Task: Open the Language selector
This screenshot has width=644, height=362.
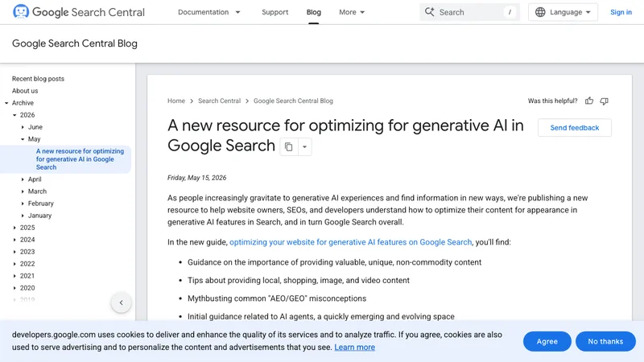Action: tap(563, 12)
